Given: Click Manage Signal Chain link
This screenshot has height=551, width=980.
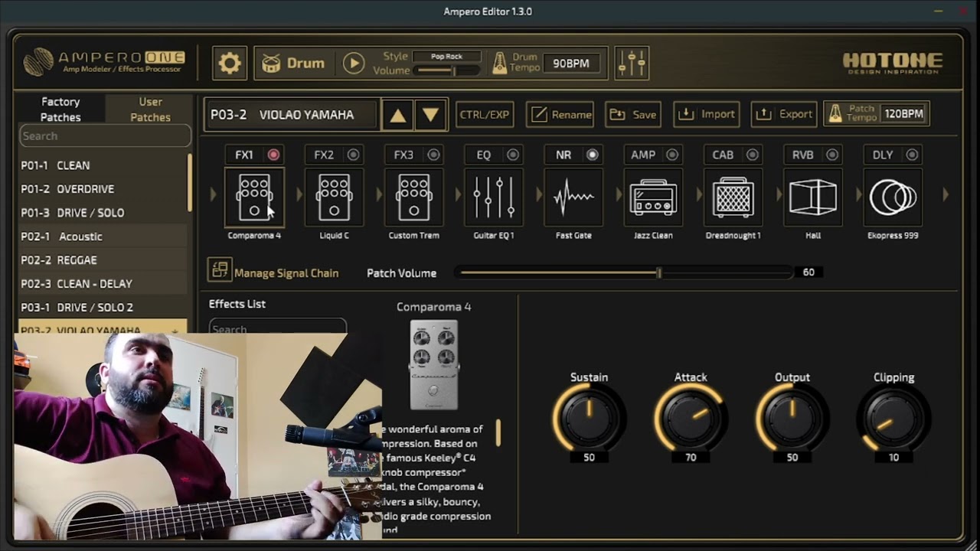Looking at the screenshot, I should pos(286,273).
